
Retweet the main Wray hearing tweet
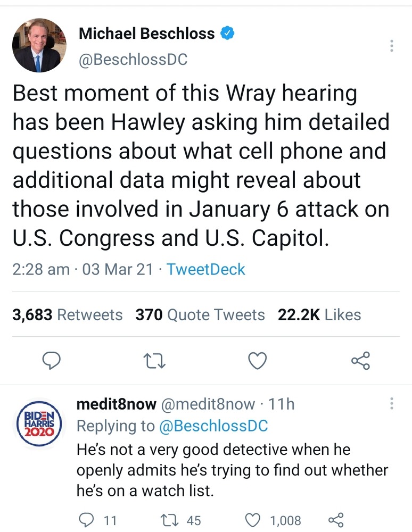pos(154,362)
